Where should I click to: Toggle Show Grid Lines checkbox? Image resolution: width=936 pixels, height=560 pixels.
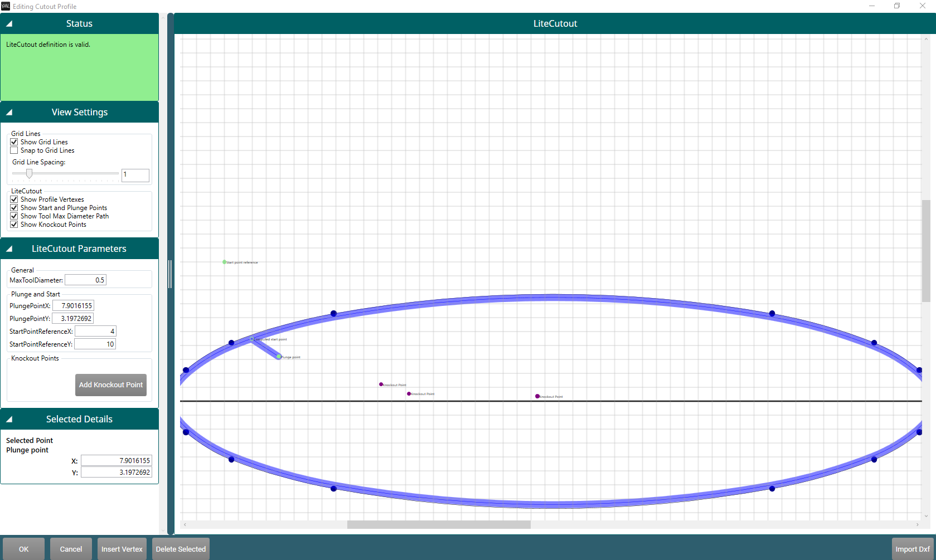pos(14,142)
